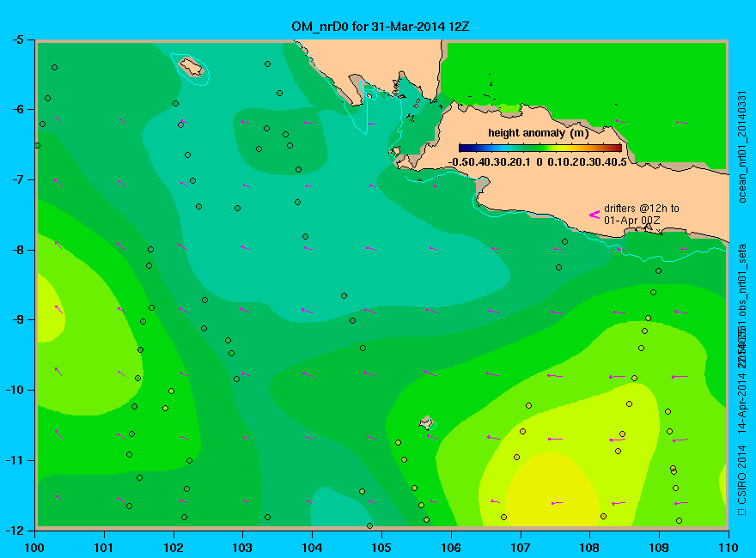Click the 'drifters @12h to' legend text

641,208
